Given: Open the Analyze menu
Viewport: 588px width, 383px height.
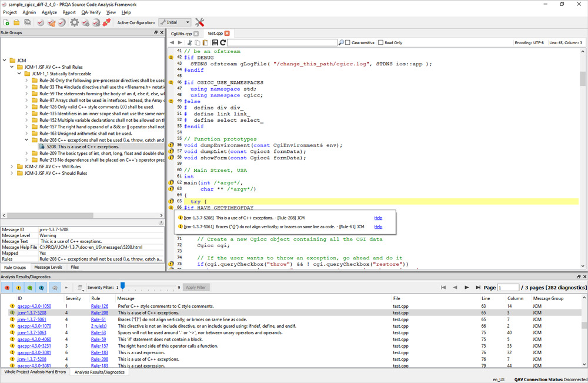Looking at the screenshot, I should (x=49, y=12).
